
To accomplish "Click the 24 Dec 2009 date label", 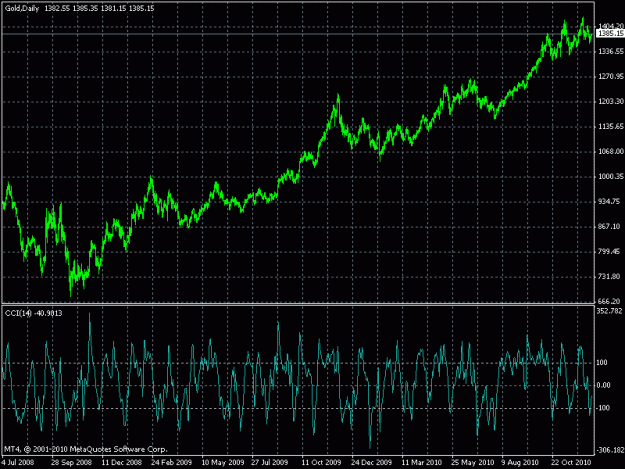I will 371,463.
